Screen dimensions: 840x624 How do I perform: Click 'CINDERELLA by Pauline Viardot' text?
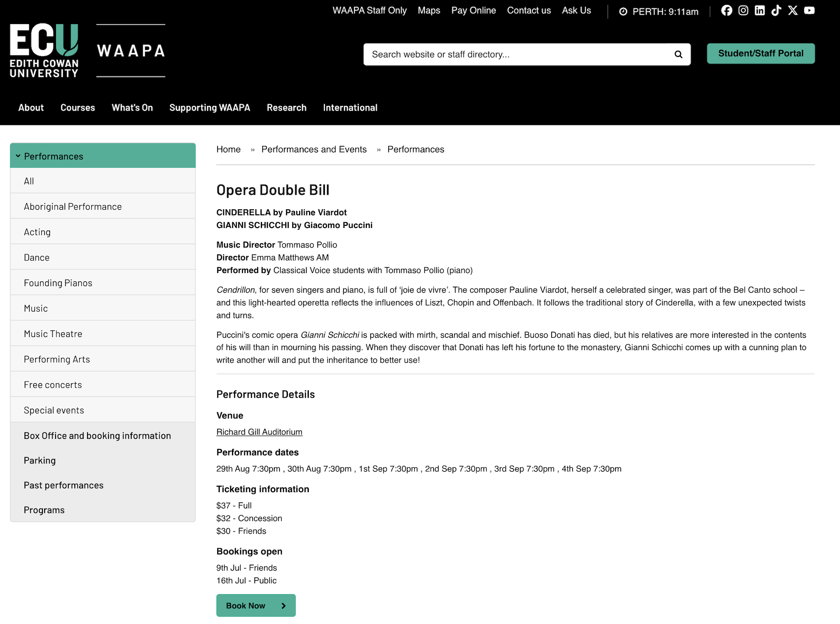281,213
